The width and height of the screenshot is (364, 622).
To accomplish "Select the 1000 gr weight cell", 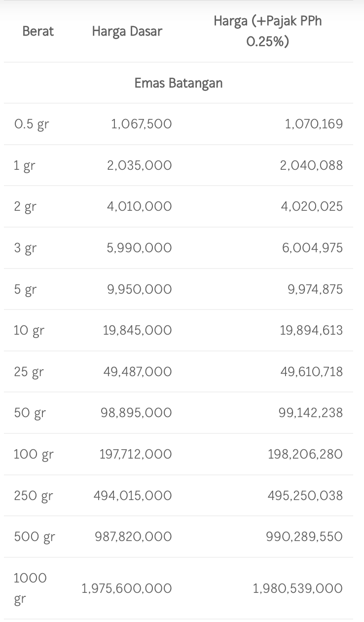I will click(31, 588).
